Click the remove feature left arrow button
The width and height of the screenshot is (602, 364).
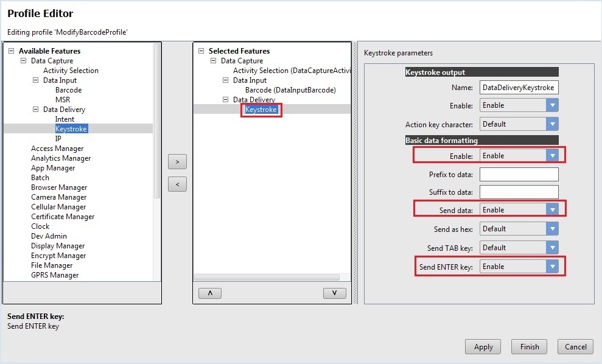pyautogui.click(x=177, y=184)
